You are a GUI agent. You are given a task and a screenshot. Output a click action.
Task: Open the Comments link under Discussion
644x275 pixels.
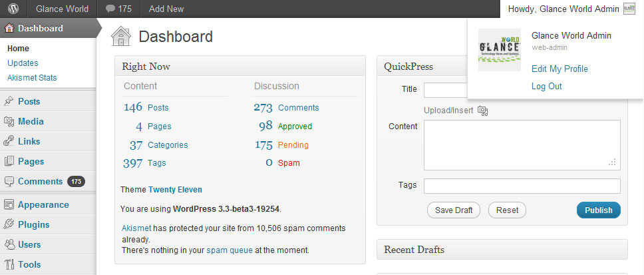tap(299, 108)
